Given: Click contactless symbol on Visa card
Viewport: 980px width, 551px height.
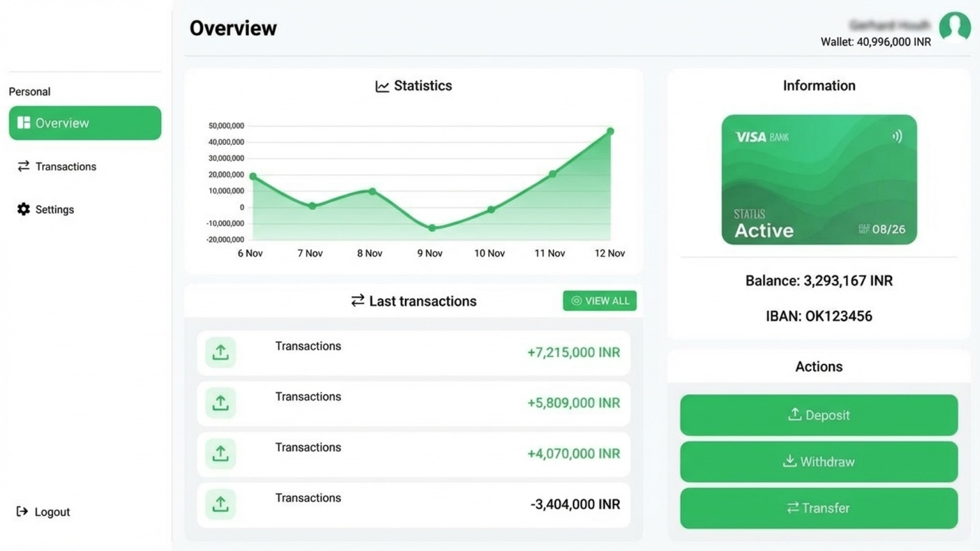Looking at the screenshot, I should pyautogui.click(x=897, y=136).
